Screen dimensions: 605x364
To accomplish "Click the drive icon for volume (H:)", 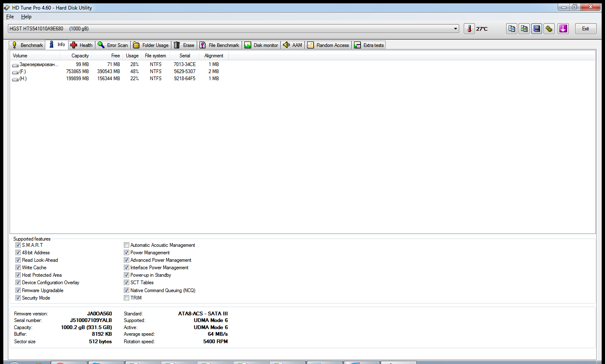I will coord(15,79).
